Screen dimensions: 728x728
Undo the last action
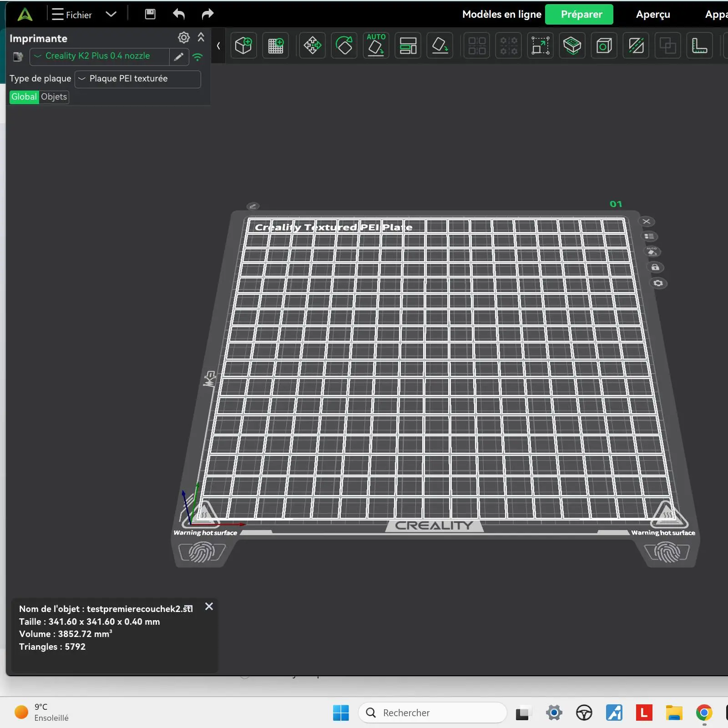pos(179,14)
